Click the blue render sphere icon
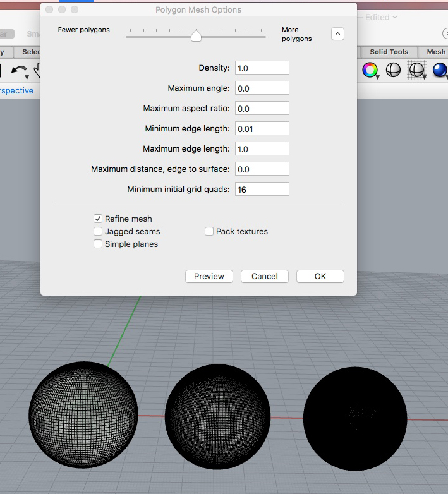 [439, 70]
